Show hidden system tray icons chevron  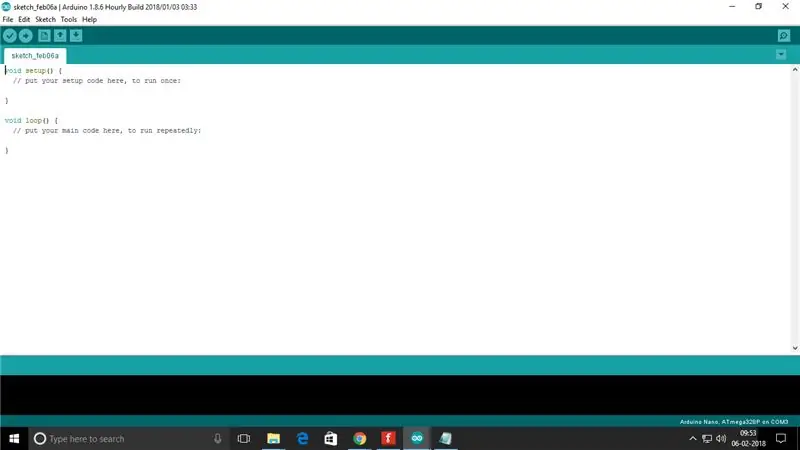tap(692, 438)
